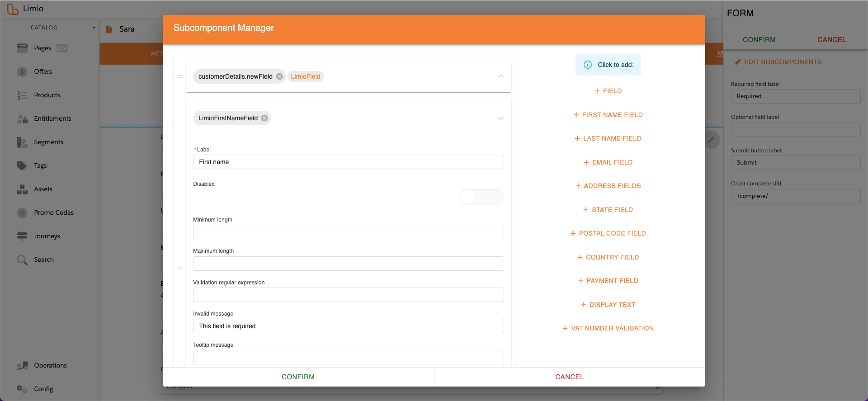Click the info icon beside Click to add

click(x=588, y=65)
